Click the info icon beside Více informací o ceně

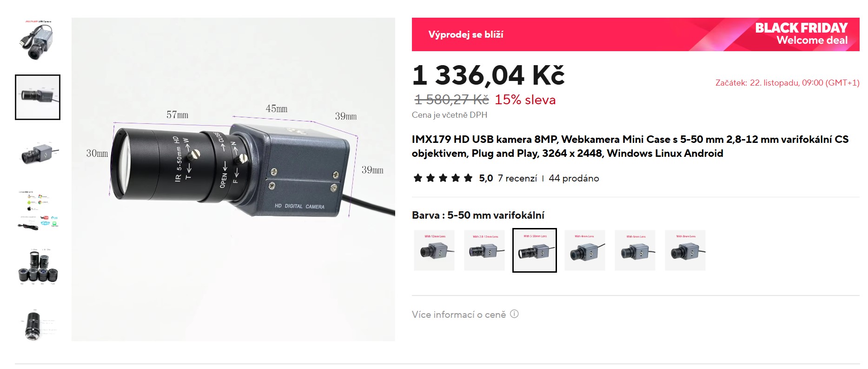coord(514,314)
